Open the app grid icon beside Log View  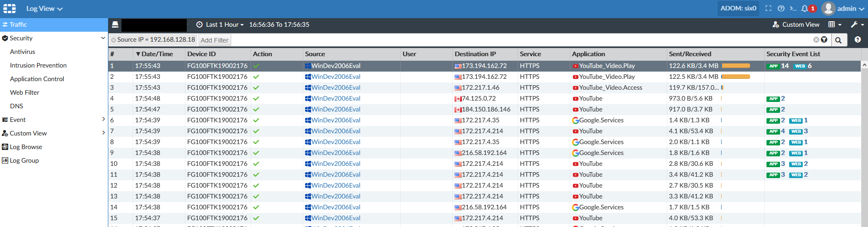click(10, 8)
